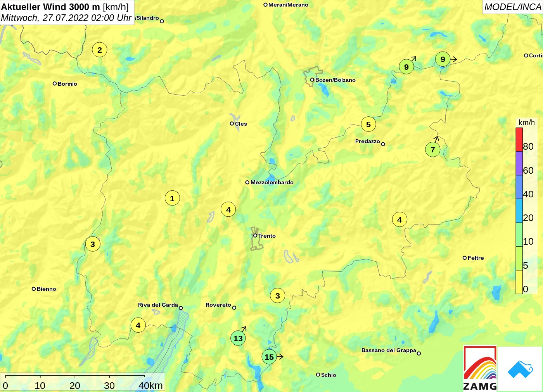Select the 4 marker west of Riva del Garda

(138, 325)
